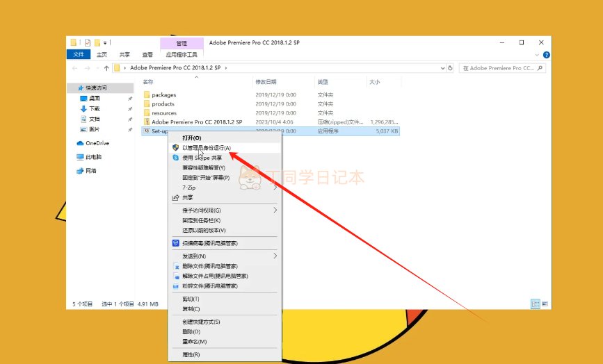Screen dimensions: 603x364
Task: Click the refresh icon beside the address bar
Action: (x=450, y=68)
